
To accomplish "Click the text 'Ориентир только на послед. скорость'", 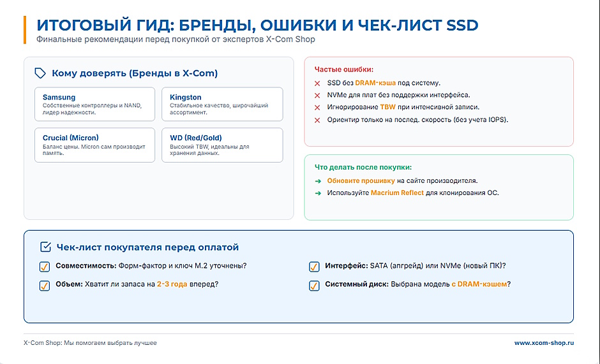I will [389, 120].
